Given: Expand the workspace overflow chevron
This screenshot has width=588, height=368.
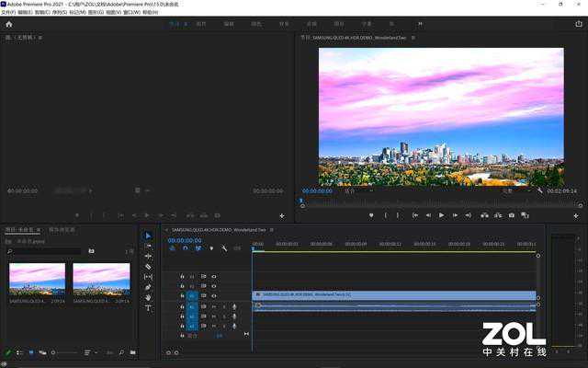Looking at the screenshot, I should (419, 24).
